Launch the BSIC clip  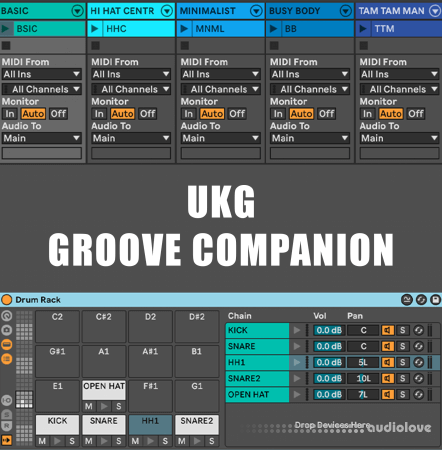[5, 29]
